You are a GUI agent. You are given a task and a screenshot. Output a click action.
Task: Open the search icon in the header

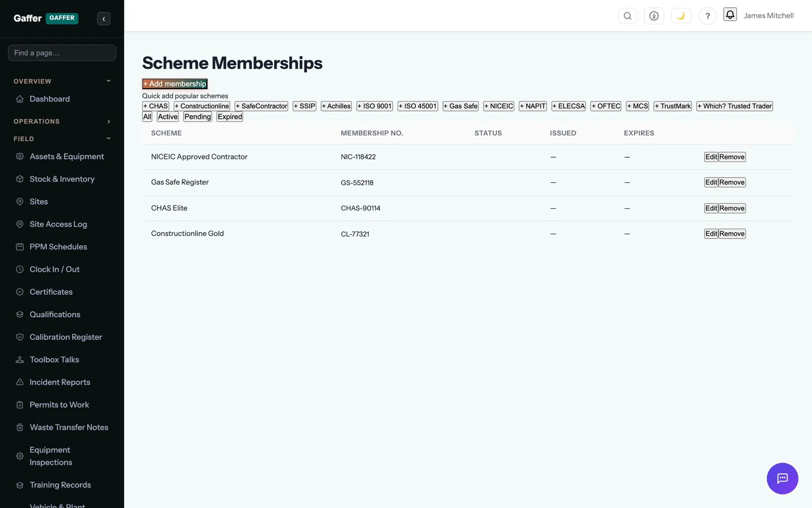click(628, 16)
